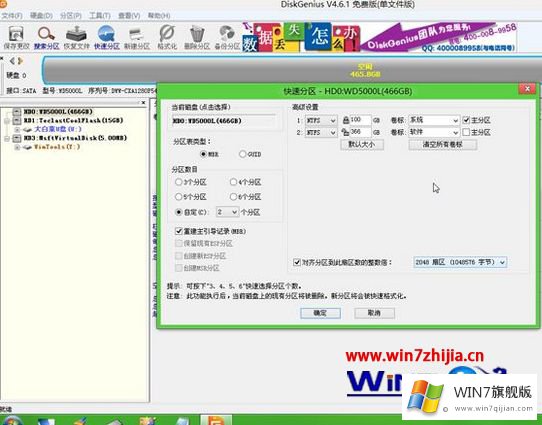
Task: Open the View menu
Action: (129, 16)
